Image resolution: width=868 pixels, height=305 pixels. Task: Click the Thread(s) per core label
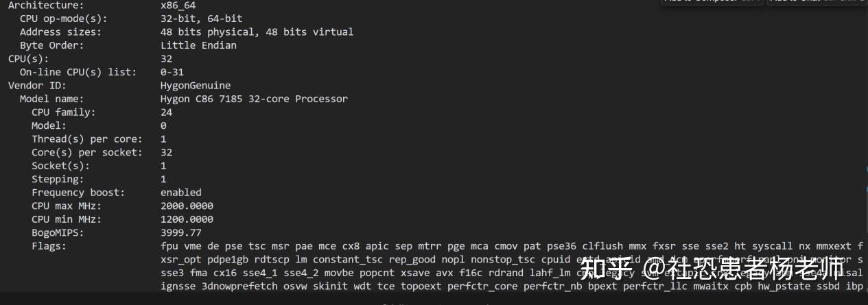pos(87,139)
